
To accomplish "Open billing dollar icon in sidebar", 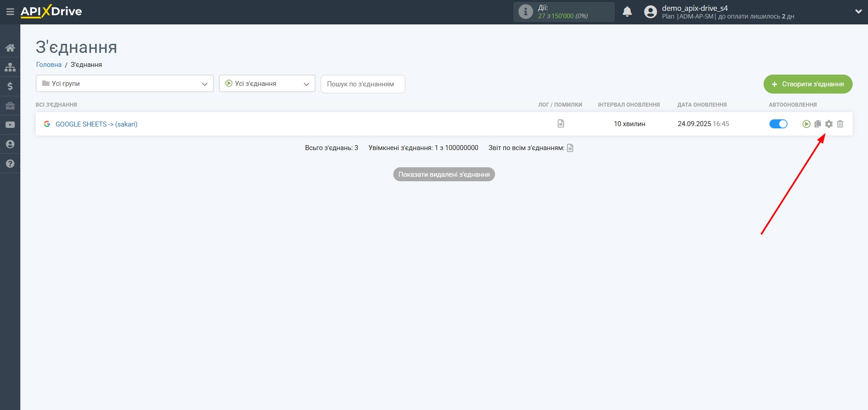I will (10, 86).
